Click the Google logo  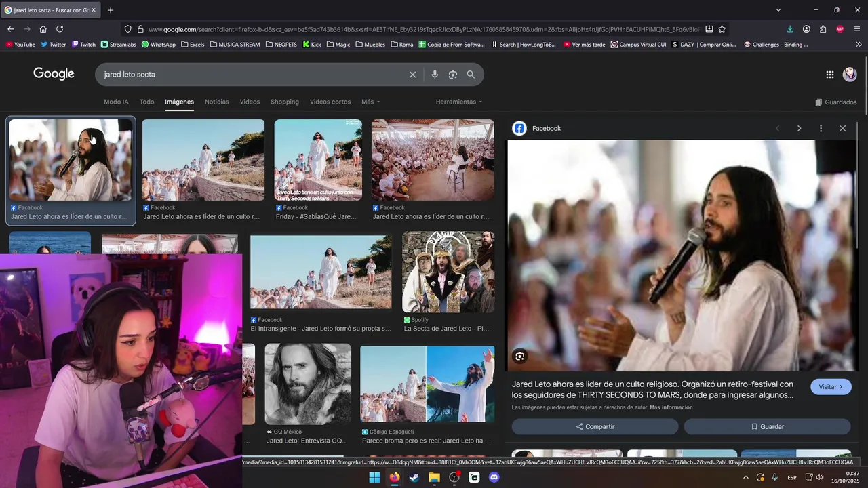click(x=54, y=74)
